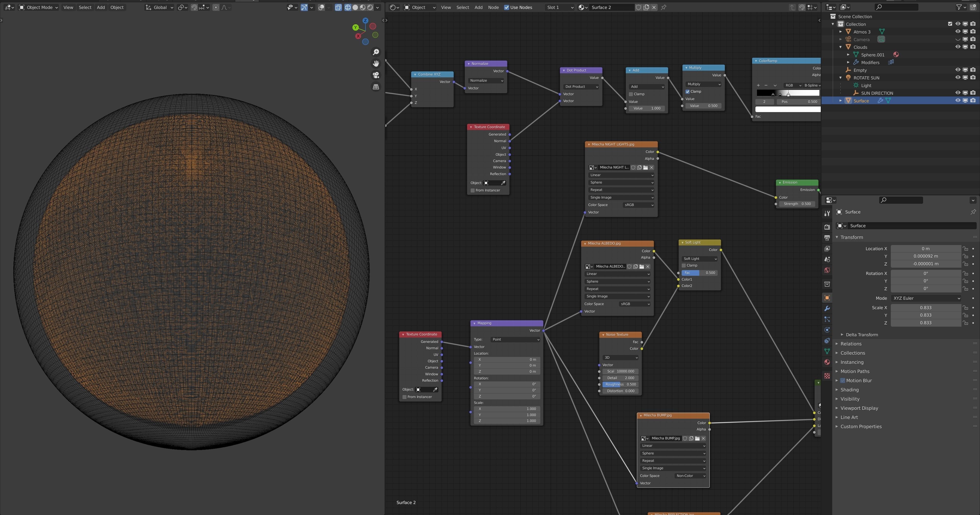Click the viewport zoom magnifier icon

(376, 52)
